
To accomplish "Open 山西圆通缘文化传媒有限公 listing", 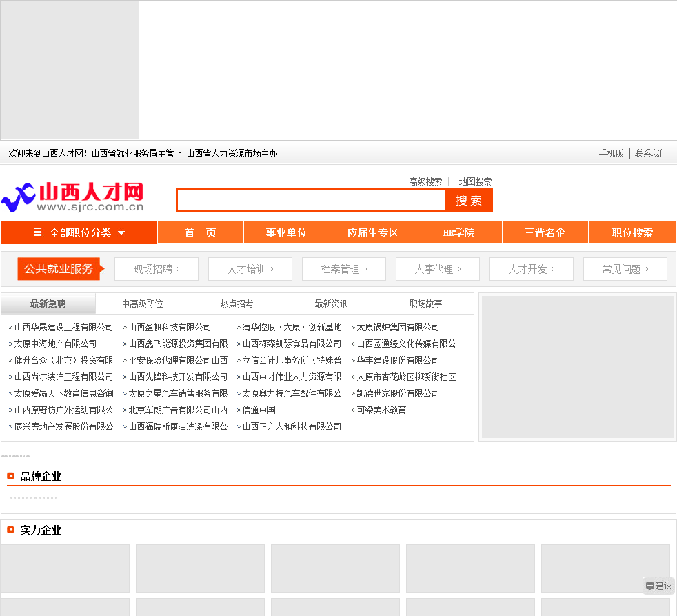I will 406,344.
